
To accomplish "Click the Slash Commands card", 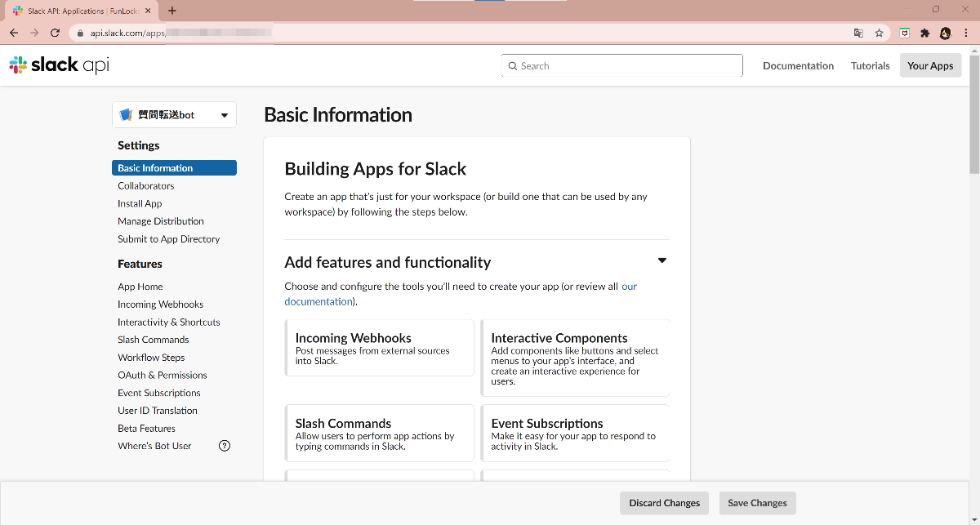I will 380,434.
